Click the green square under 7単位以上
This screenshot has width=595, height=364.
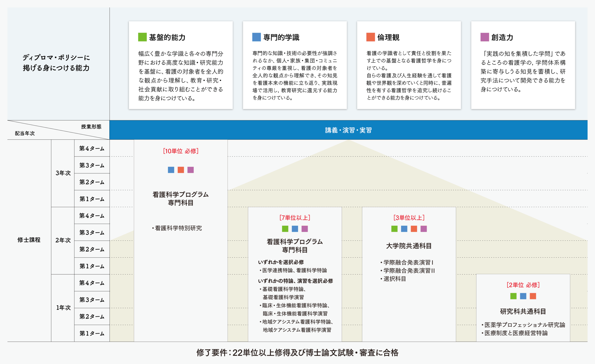coord(285,229)
